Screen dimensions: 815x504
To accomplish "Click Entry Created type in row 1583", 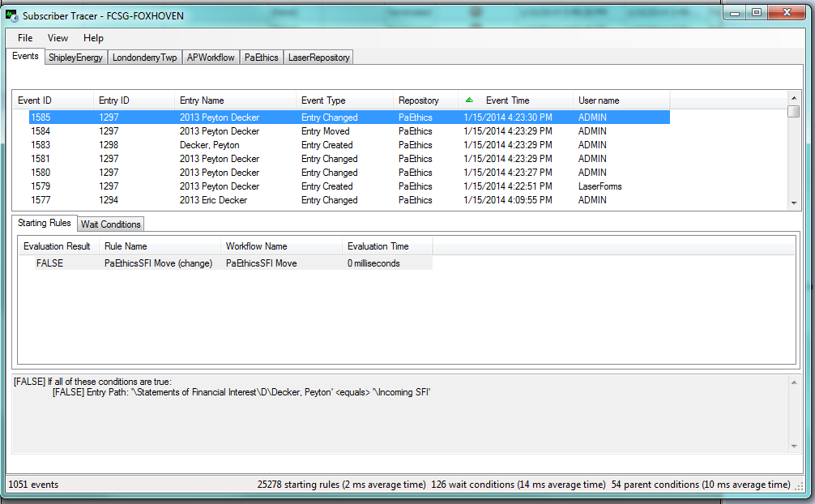I will [327, 144].
